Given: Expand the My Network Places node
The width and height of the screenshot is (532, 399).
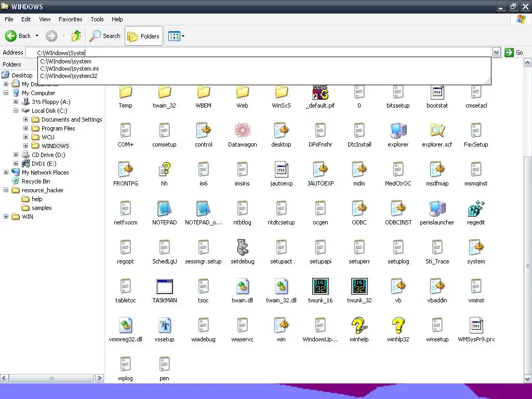Looking at the screenshot, I should tap(6, 172).
